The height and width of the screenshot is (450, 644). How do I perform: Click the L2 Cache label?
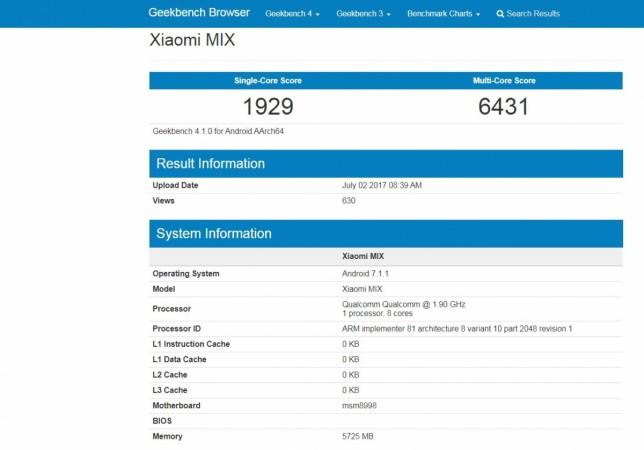click(170, 375)
